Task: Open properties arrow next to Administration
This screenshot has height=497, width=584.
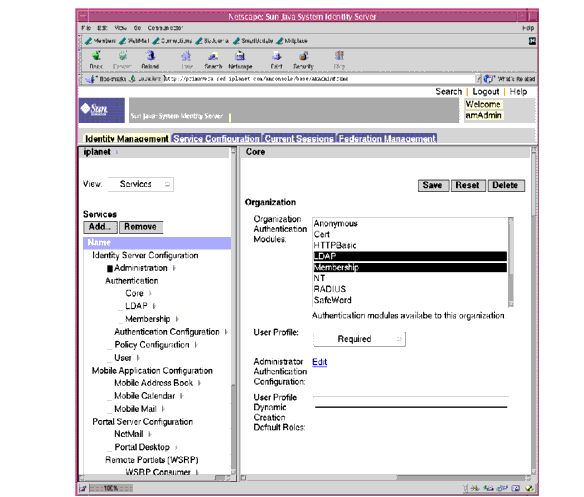Action: [174, 268]
